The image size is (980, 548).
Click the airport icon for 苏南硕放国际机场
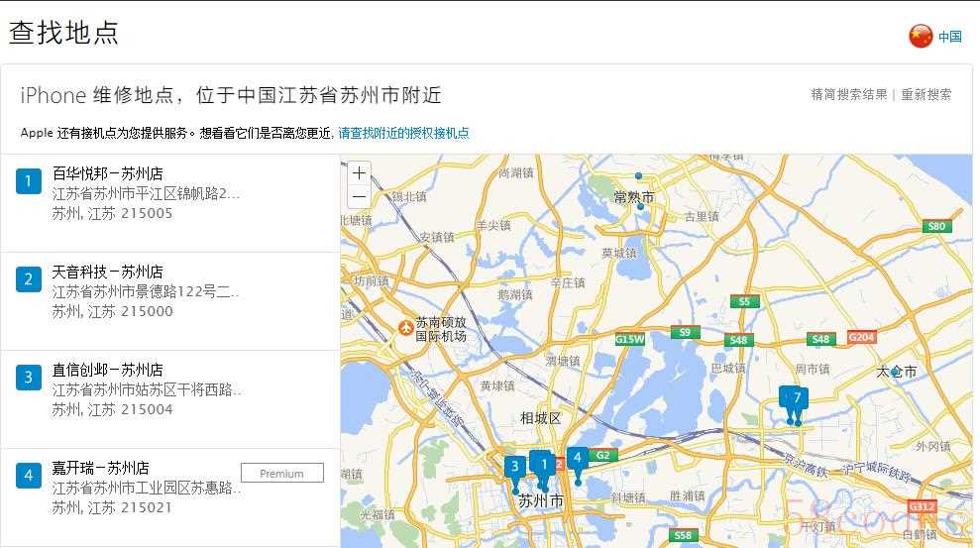[405, 327]
